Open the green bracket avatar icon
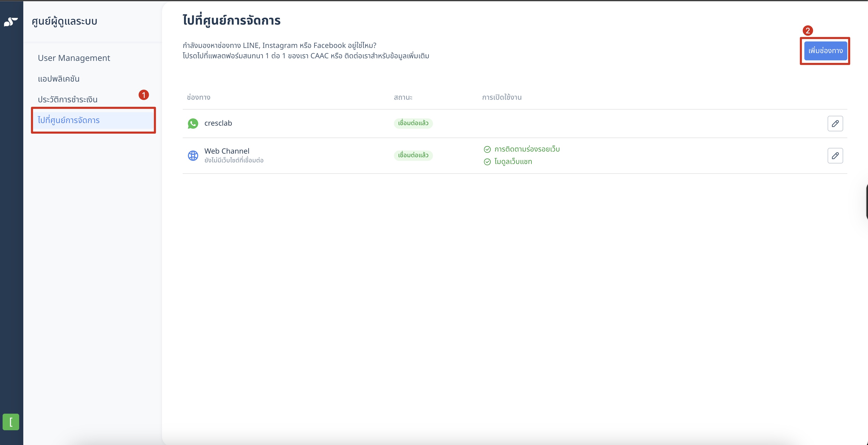This screenshot has width=868, height=445. pos(11,422)
